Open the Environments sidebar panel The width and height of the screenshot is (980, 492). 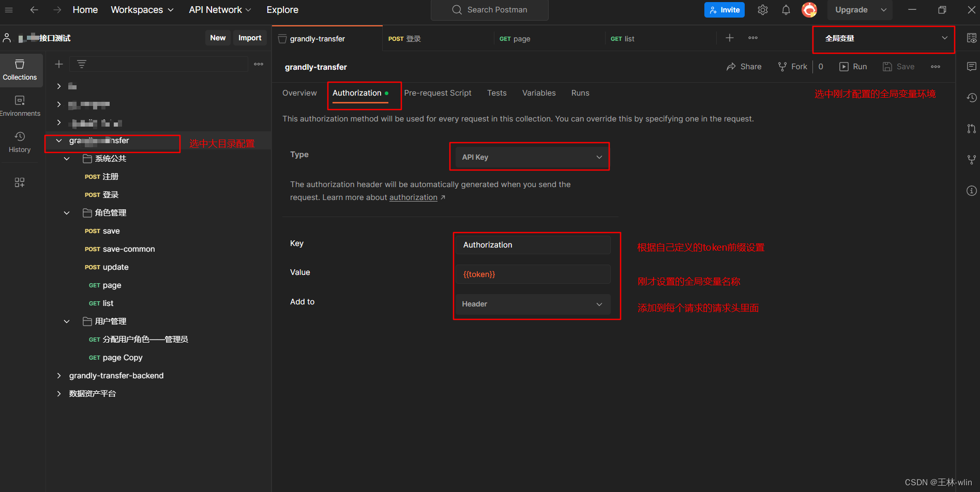tap(20, 106)
